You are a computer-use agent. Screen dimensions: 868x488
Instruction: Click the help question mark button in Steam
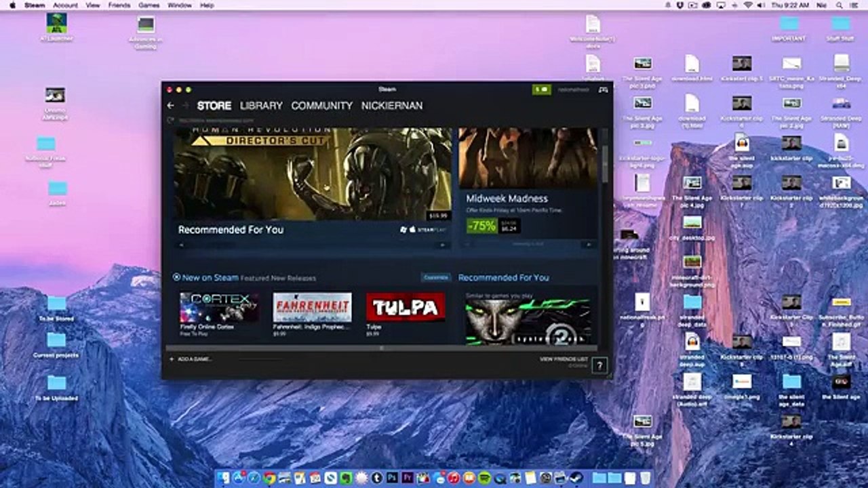(599, 366)
